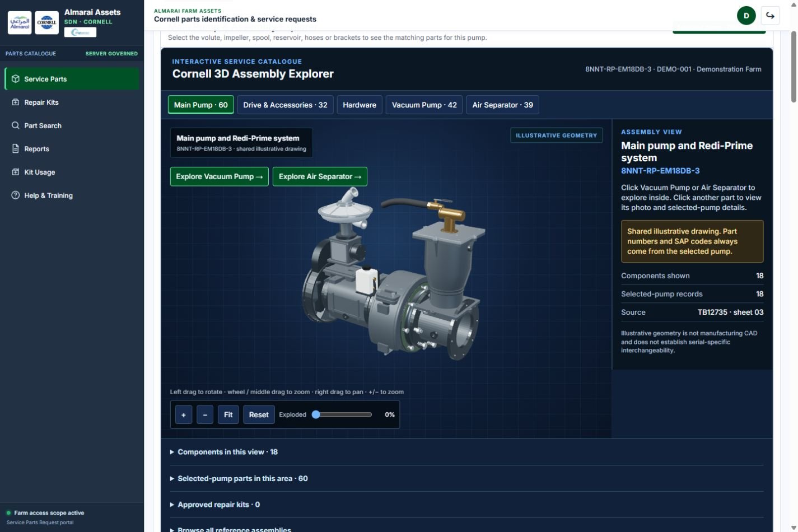Click Explore Air Separator button
The height and width of the screenshot is (532, 798).
coord(320,176)
